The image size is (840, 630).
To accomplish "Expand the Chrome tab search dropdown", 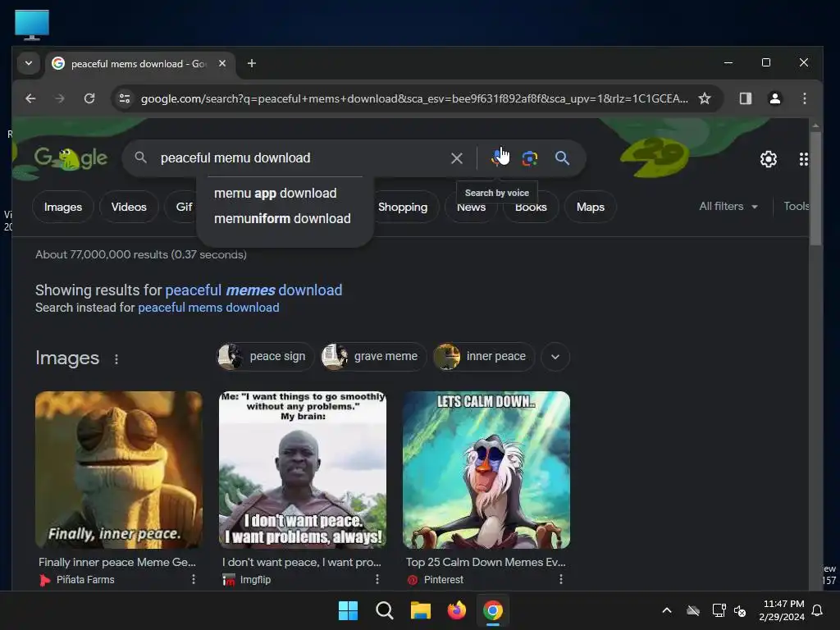I will click(x=29, y=63).
